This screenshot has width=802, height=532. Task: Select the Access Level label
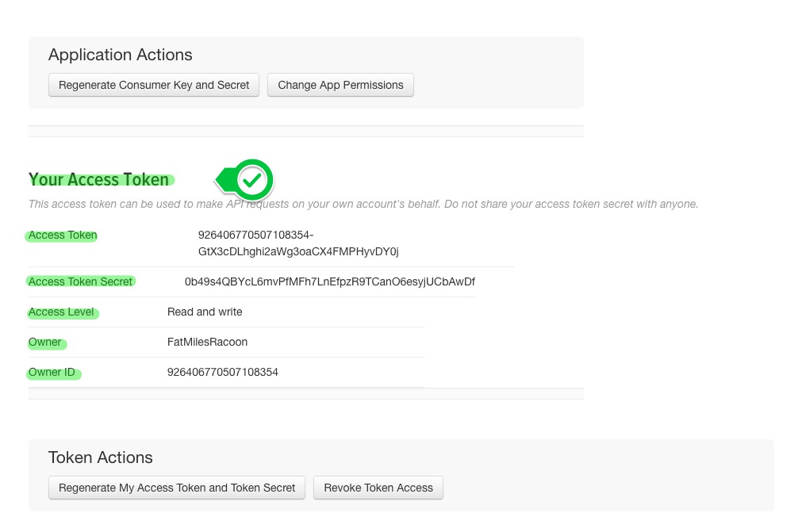point(61,312)
